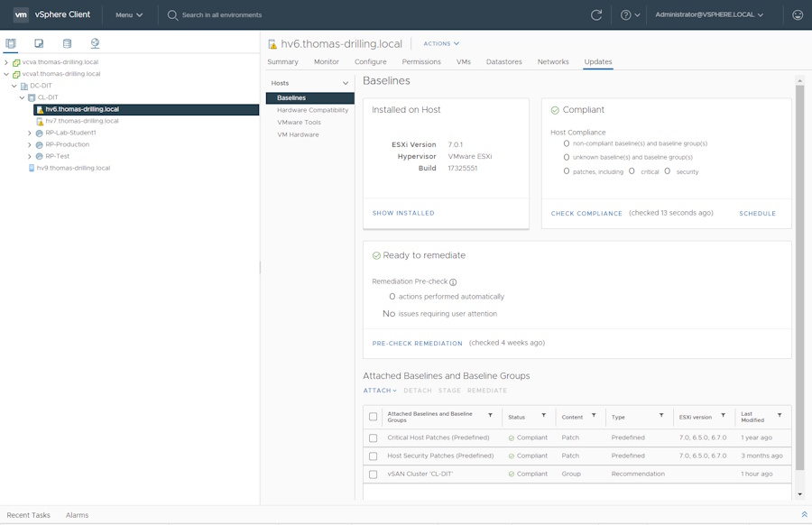Screen dimensions: 812x525
Task: Expand the bottom Recent Tasks panel arrows
Action: coord(804,514)
